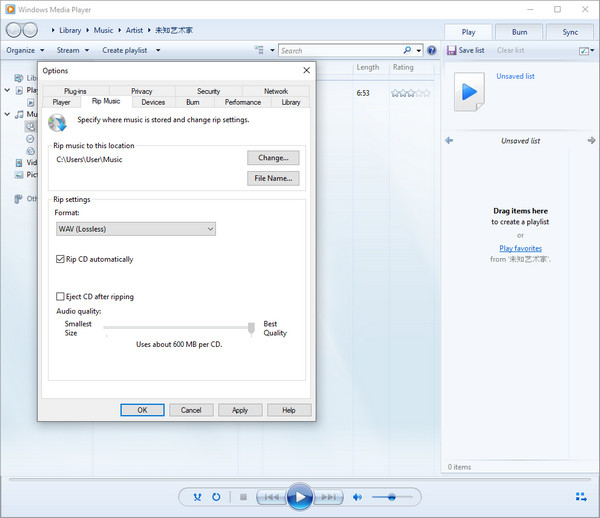Confirm with the OK button
Screen dimensions: 600x518
coord(142,410)
